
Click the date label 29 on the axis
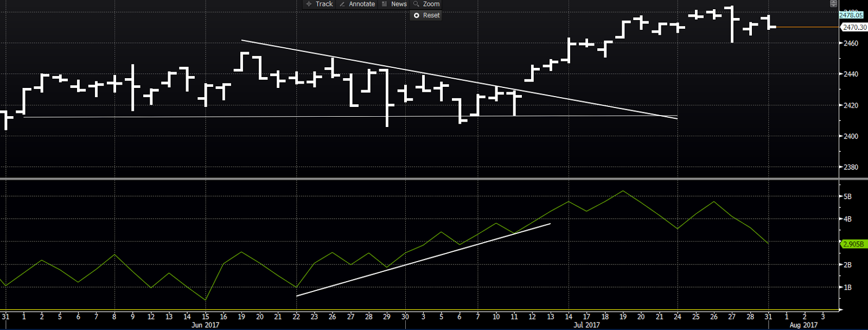coord(387,316)
